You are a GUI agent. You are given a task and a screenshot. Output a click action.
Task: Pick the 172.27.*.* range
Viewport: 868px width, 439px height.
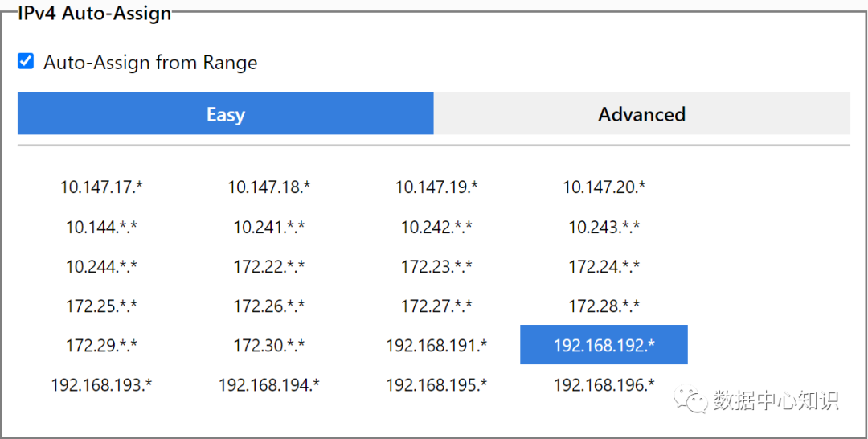pyautogui.click(x=436, y=306)
